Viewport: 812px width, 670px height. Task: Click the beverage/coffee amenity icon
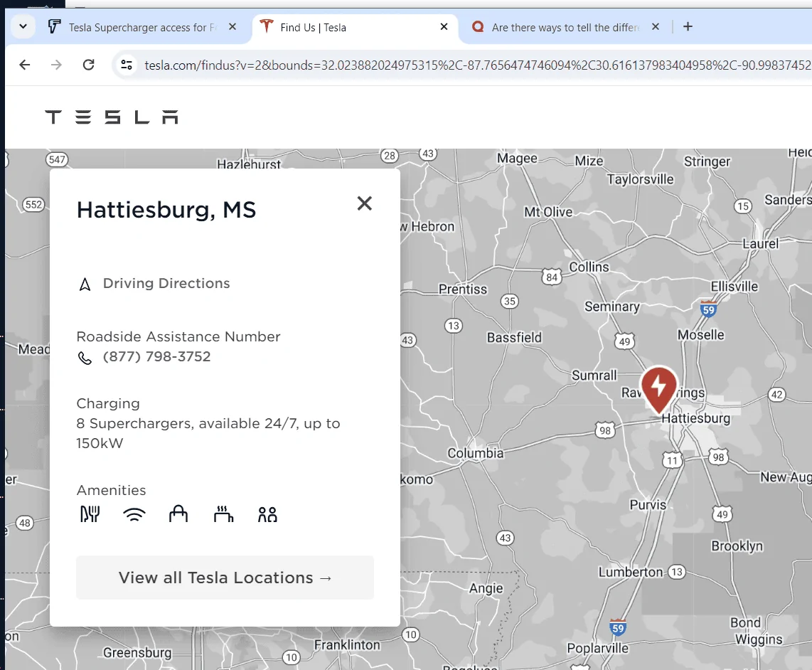point(223,514)
